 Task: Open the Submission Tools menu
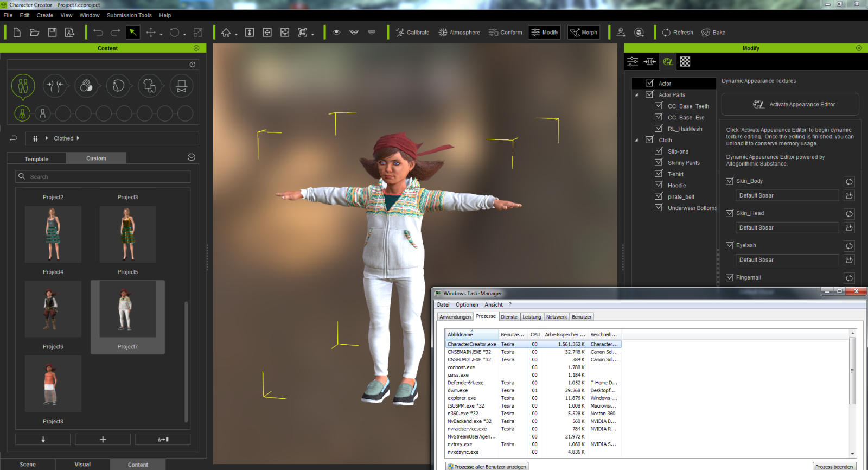coord(129,15)
